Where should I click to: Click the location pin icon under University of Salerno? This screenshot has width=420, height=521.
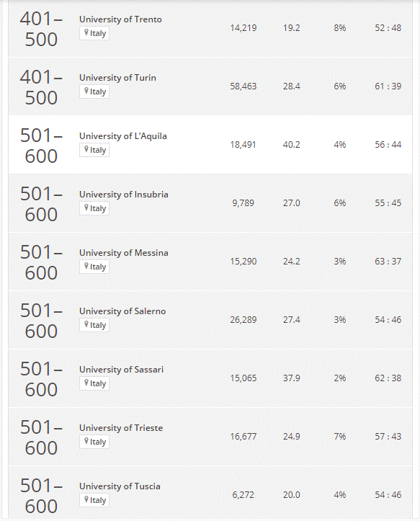click(86, 325)
